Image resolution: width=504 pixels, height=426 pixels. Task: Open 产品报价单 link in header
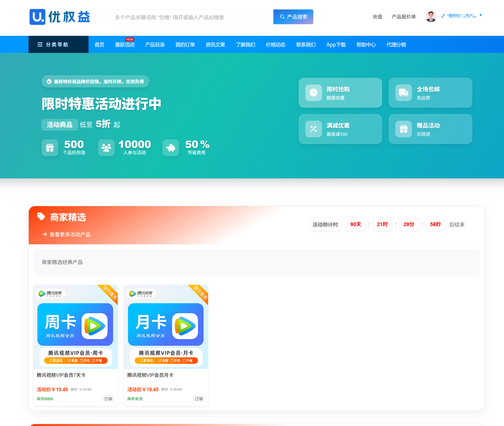pyautogui.click(x=403, y=17)
